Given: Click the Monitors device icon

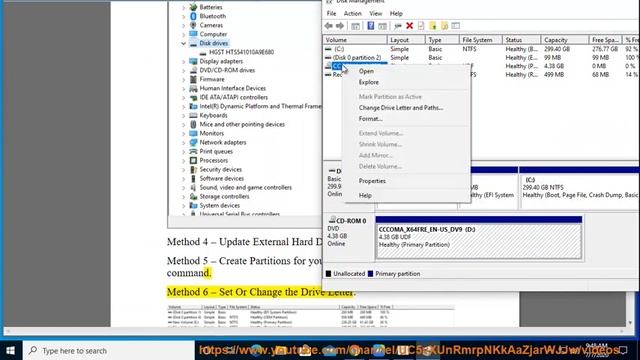Looking at the screenshot, I should 193,133.
